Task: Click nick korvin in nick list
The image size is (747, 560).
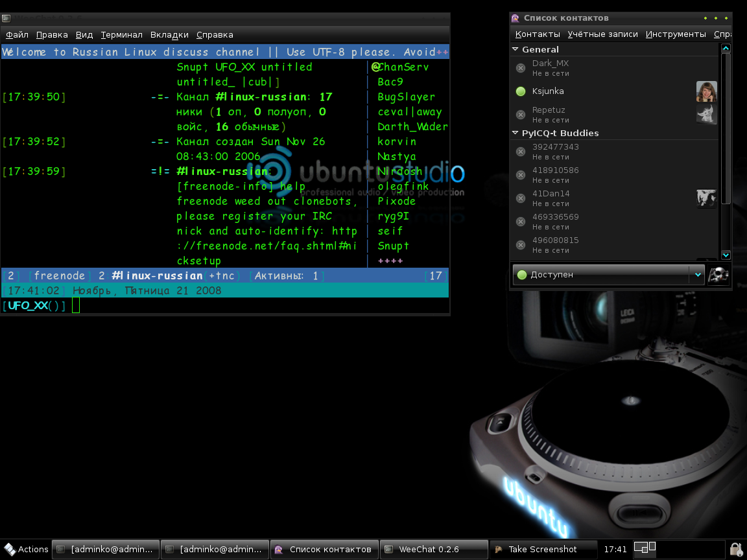Action: (397, 141)
